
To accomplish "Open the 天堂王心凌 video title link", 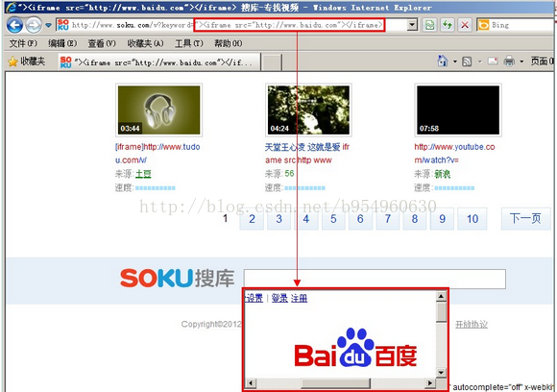I will (x=307, y=153).
